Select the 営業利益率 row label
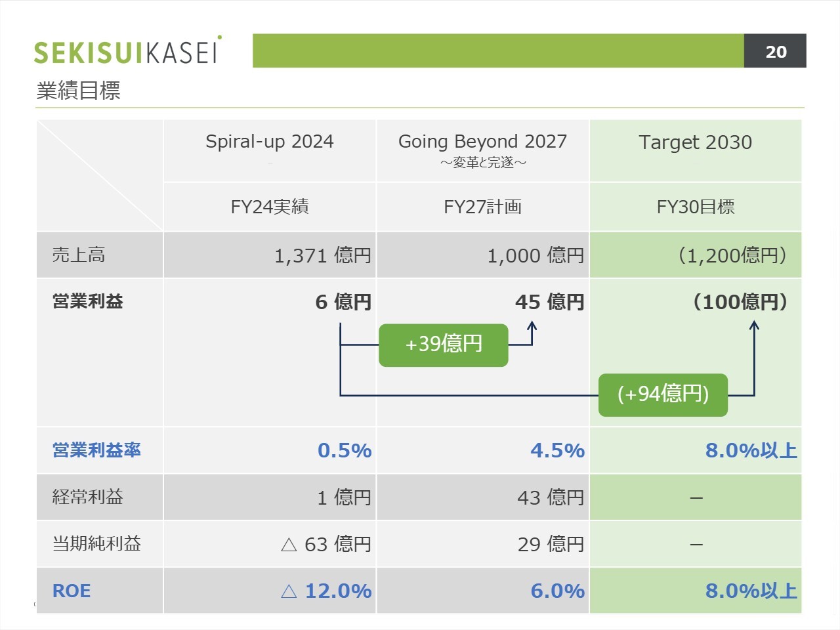This screenshot has width=840, height=630. click(96, 450)
